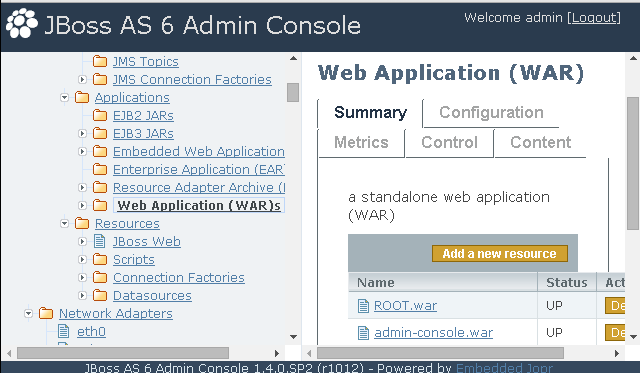Switch to the Configuration tab
Screen dimensions: 640x373
click(491, 113)
